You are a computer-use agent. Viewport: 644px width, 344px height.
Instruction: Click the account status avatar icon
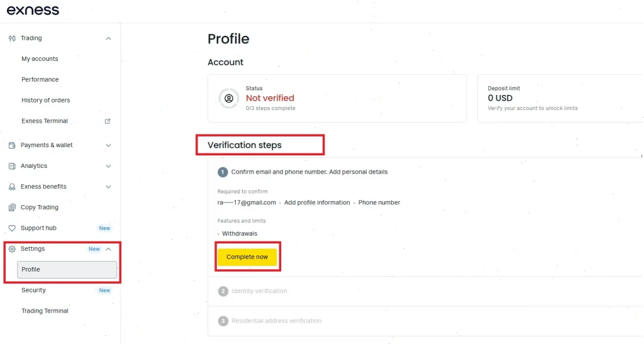point(229,98)
